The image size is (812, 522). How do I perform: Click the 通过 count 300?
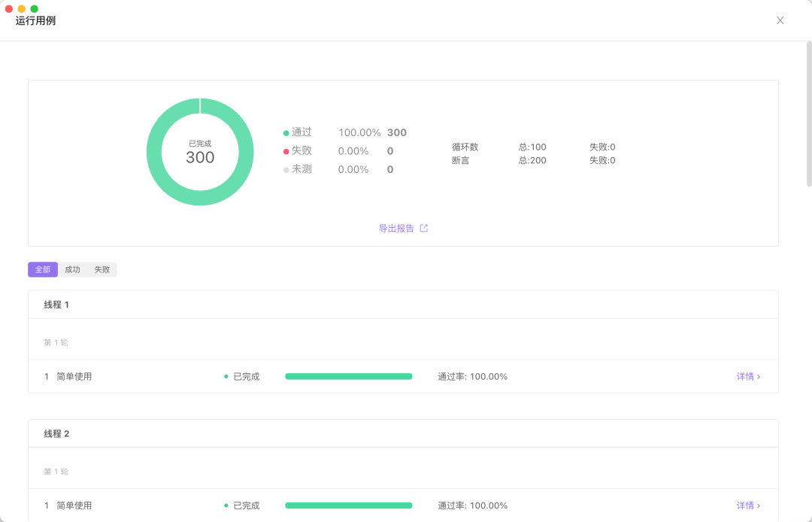[397, 132]
